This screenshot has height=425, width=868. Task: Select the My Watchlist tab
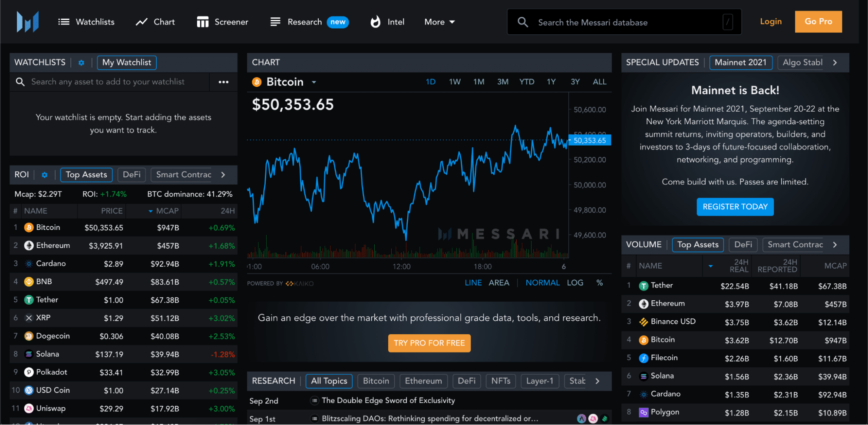[127, 63]
